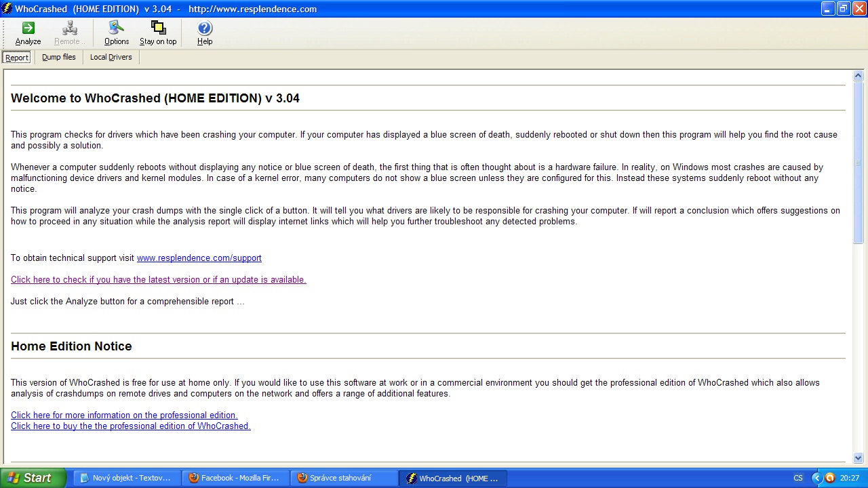Switch to Nový objekt text document taskbar item

(x=127, y=478)
